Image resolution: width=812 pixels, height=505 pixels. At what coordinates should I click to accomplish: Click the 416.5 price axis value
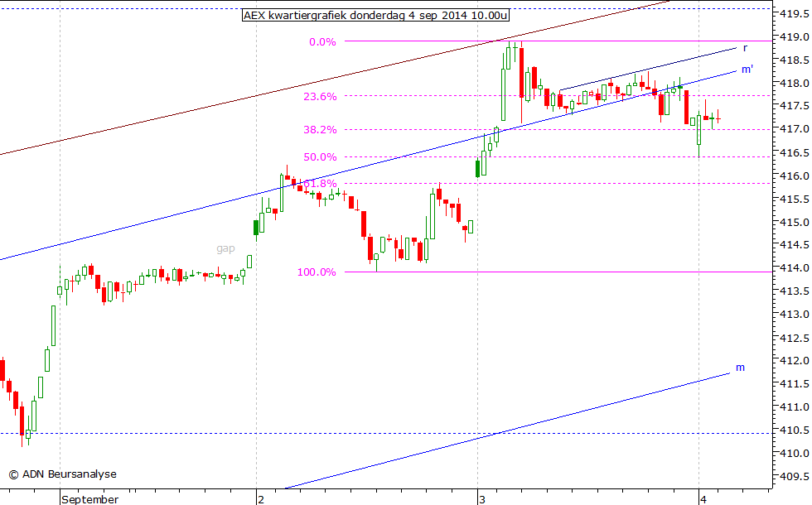[794, 152]
